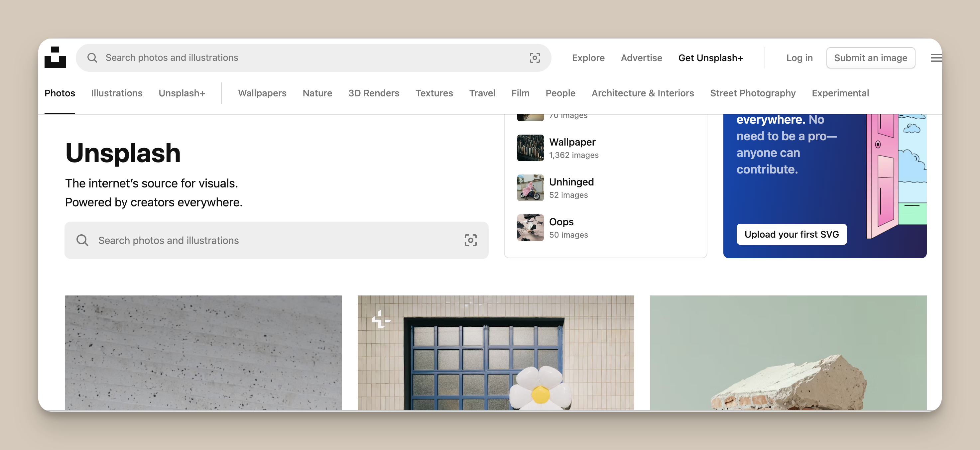Screen dimensions: 980x450
Task: Click the magnifier icon in hero search box
Action: point(82,240)
